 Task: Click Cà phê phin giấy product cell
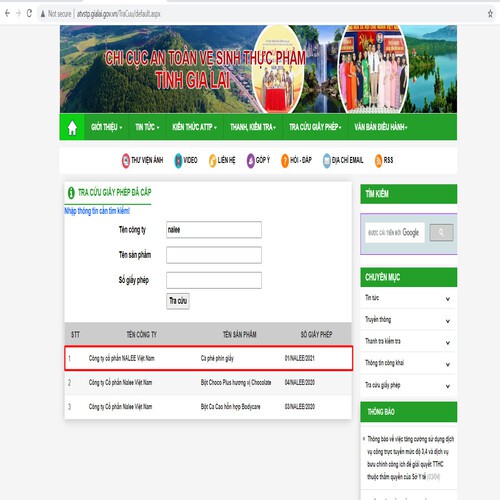coord(217,358)
